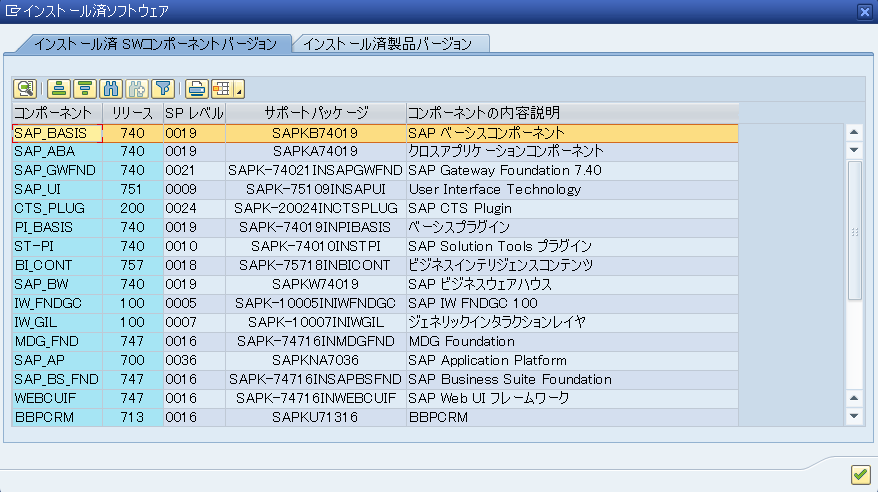This screenshot has width=878, height=492.
Task: Click support package SAPK-75109INSAPUI
Action: click(315, 190)
